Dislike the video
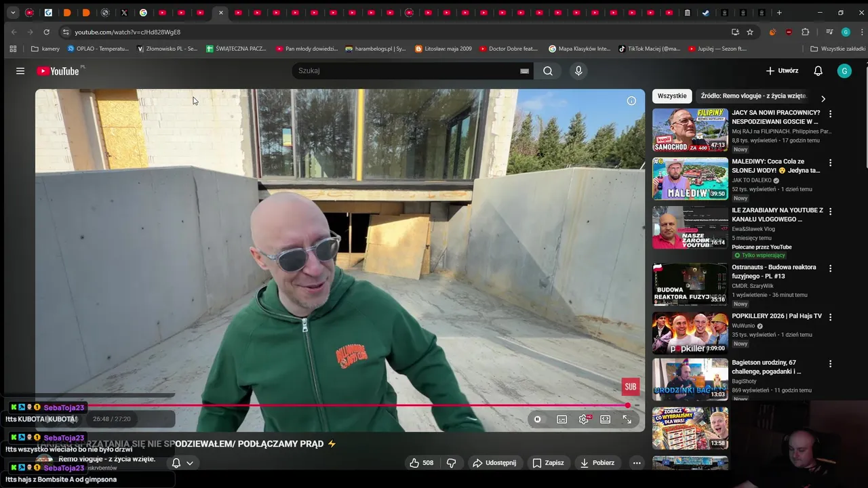 pyautogui.click(x=451, y=463)
